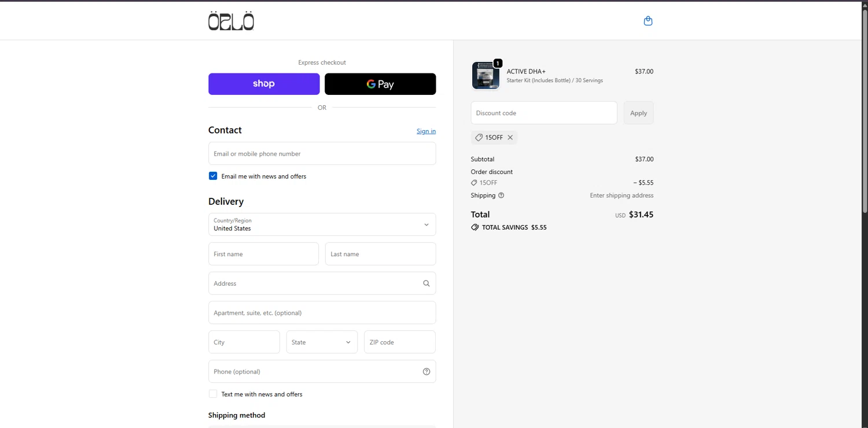This screenshot has height=428, width=868.
Task: Click the ACTIVE DHA+ product name
Action: coord(526,72)
